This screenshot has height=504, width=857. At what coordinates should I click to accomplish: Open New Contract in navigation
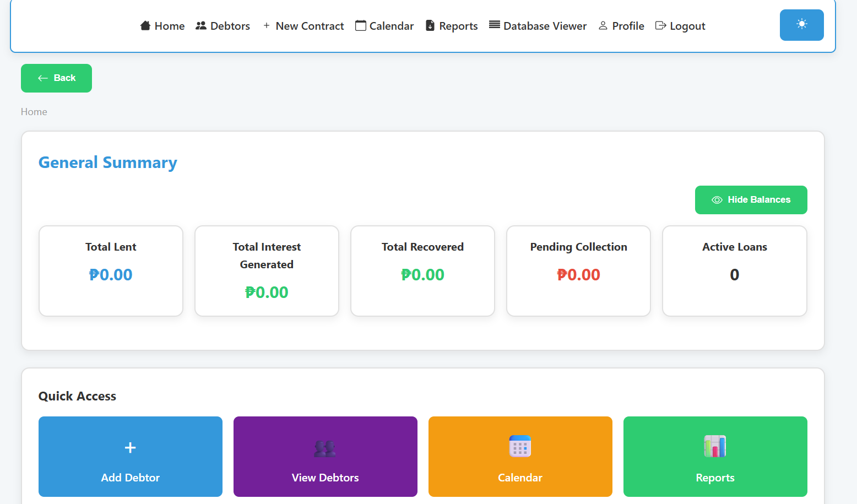click(x=303, y=26)
